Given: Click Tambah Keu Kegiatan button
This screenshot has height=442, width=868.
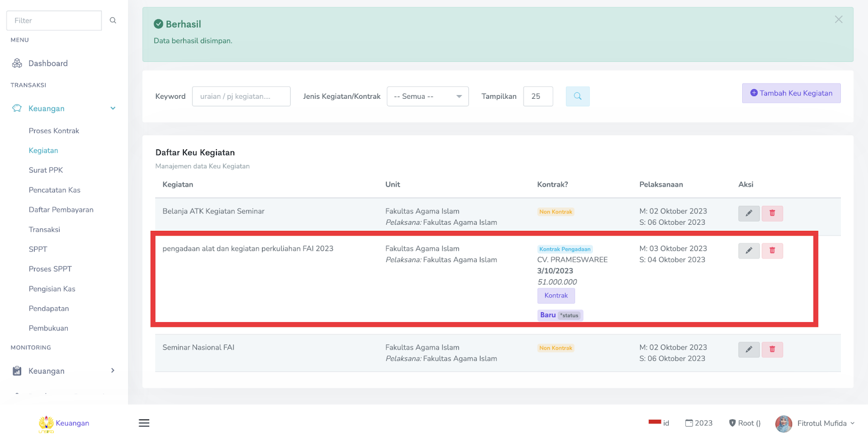Looking at the screenshot, I should pos(791,93).
